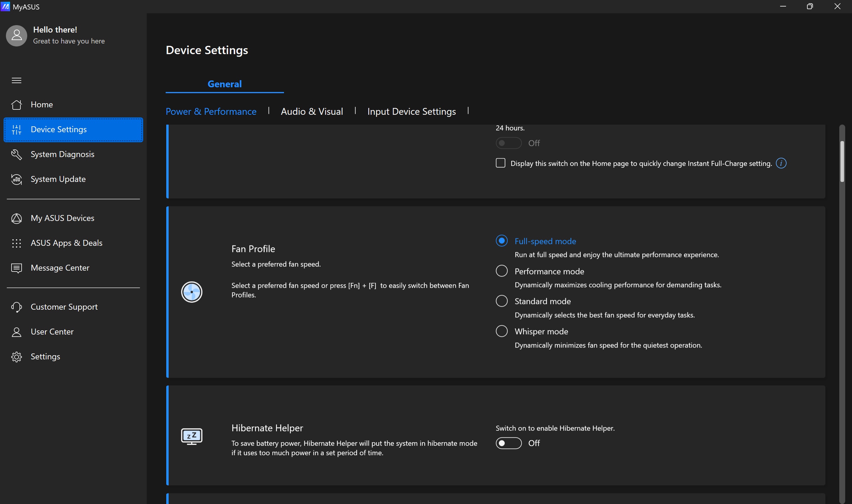
Task: Click the hamburger menu icon in sidebar
Action: pyautogui.click(x=16, y=80)
